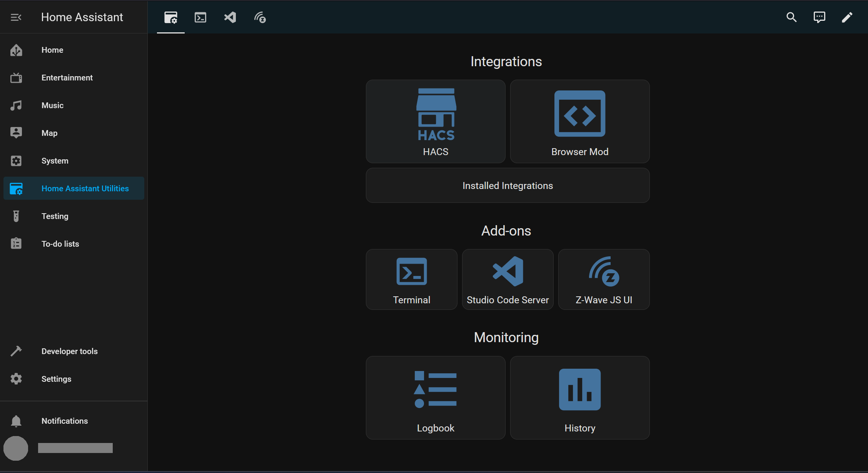Open the Logbook monitoring card
Viewport: 868px width, 473px height.
pos(436,398)
